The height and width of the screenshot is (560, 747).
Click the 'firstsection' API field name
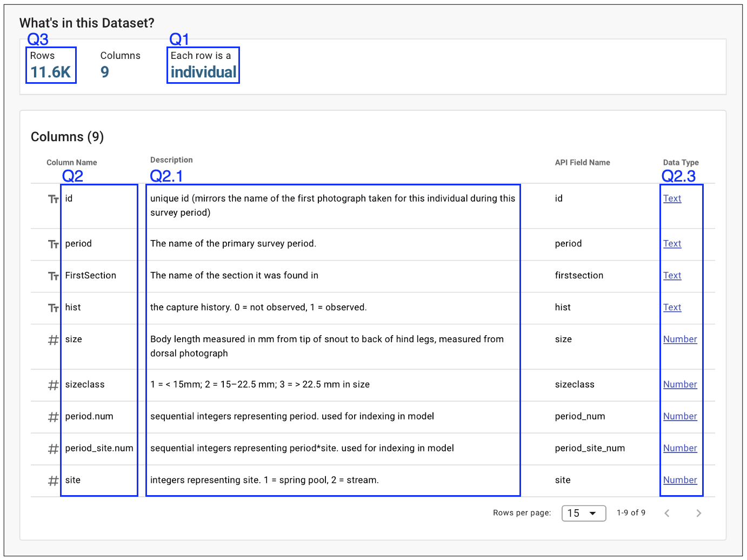pyautogui.click(x=579, y=275)
